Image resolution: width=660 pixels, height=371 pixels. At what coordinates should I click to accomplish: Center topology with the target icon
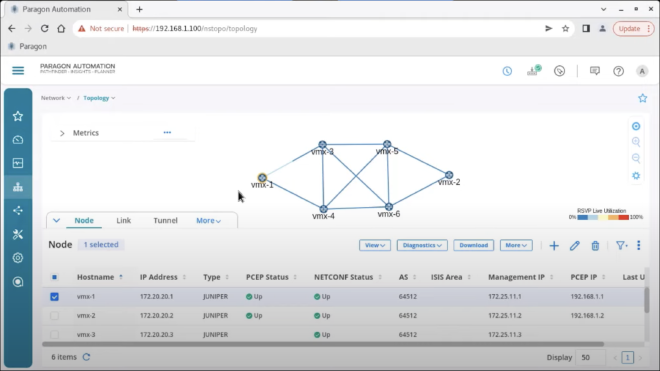(x=636, y=126)
